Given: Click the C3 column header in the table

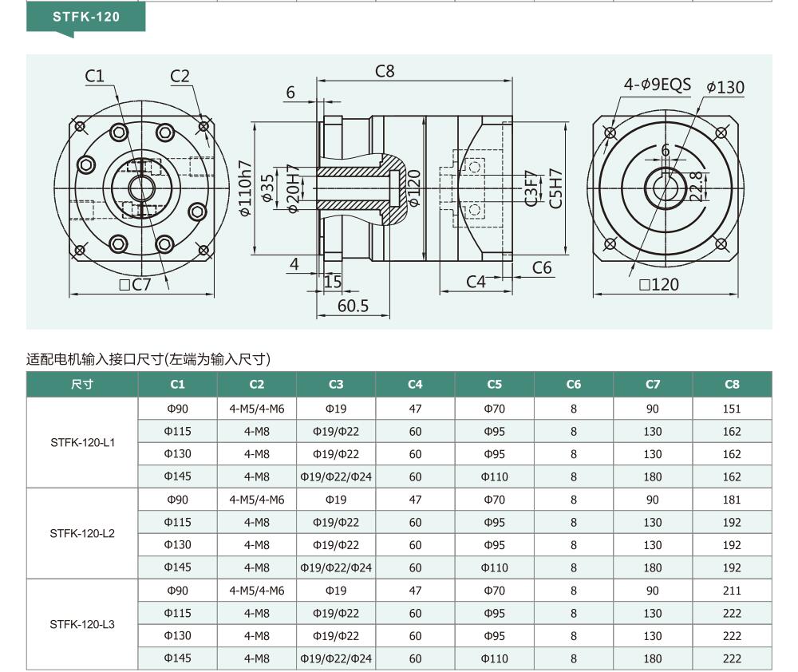Looking at the screenshot, I should 336,385.
